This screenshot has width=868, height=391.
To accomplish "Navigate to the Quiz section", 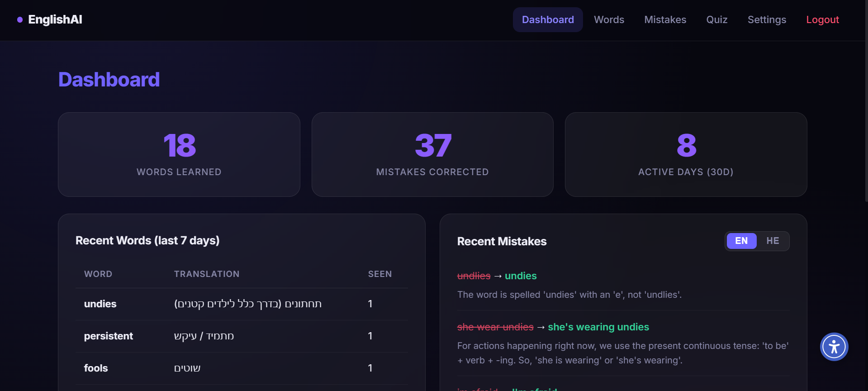I will 716,20.
